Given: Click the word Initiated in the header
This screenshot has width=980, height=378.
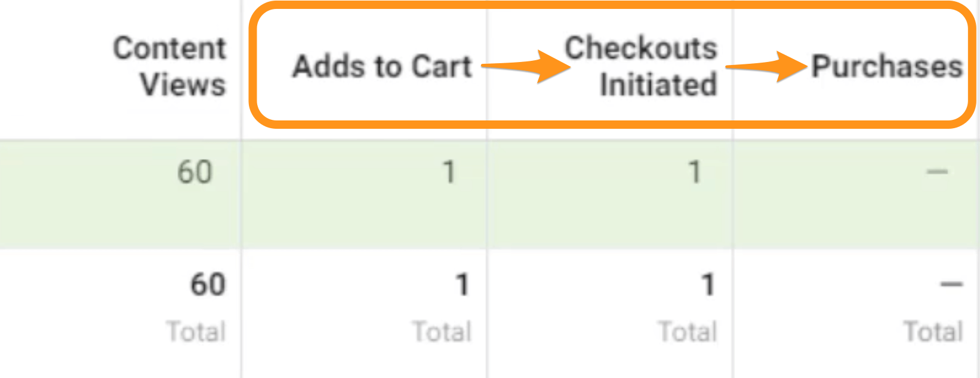Looking at the screenshot, I should (x=658, y=84).
